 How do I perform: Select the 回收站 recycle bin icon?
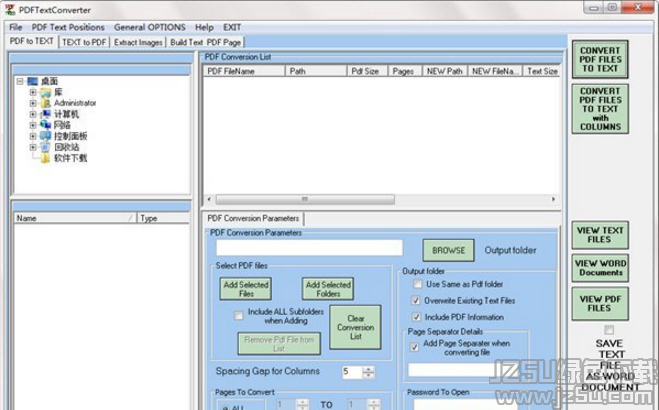coord(45,147)
